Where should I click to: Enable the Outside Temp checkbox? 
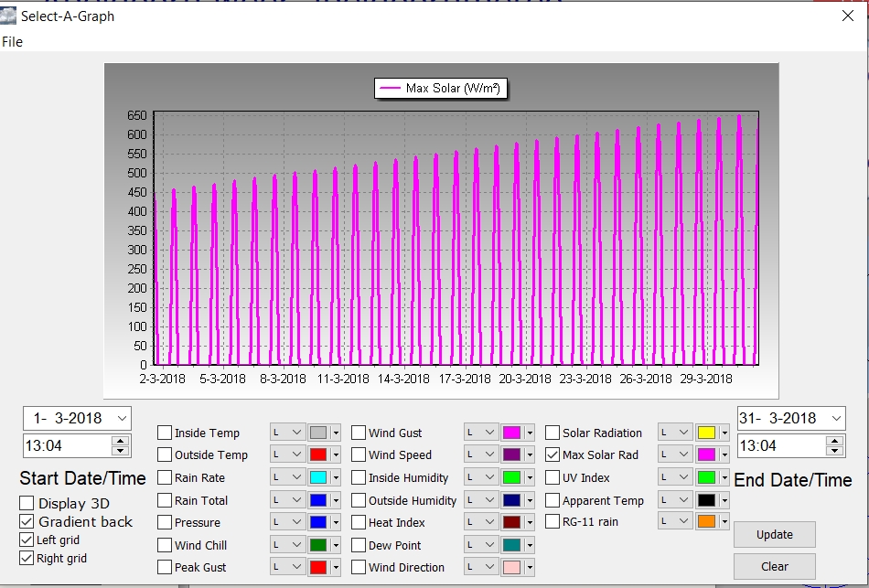165,455
